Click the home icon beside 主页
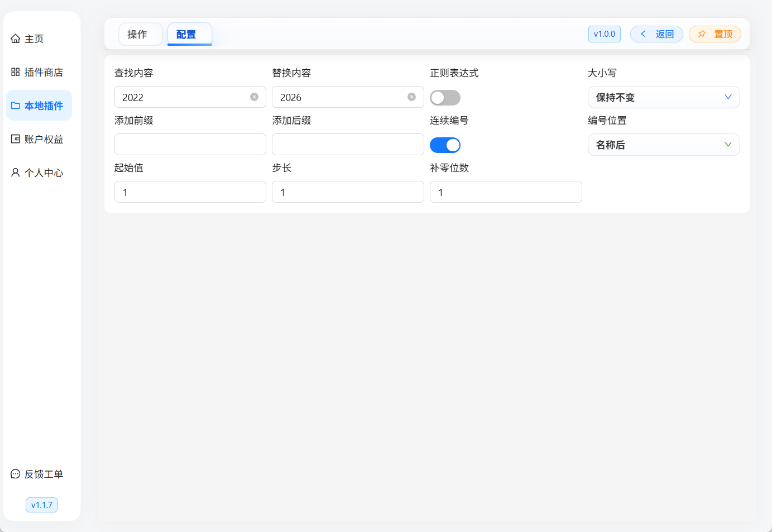Viewport: 772px width, 532px height. click(x=16, y=39)
